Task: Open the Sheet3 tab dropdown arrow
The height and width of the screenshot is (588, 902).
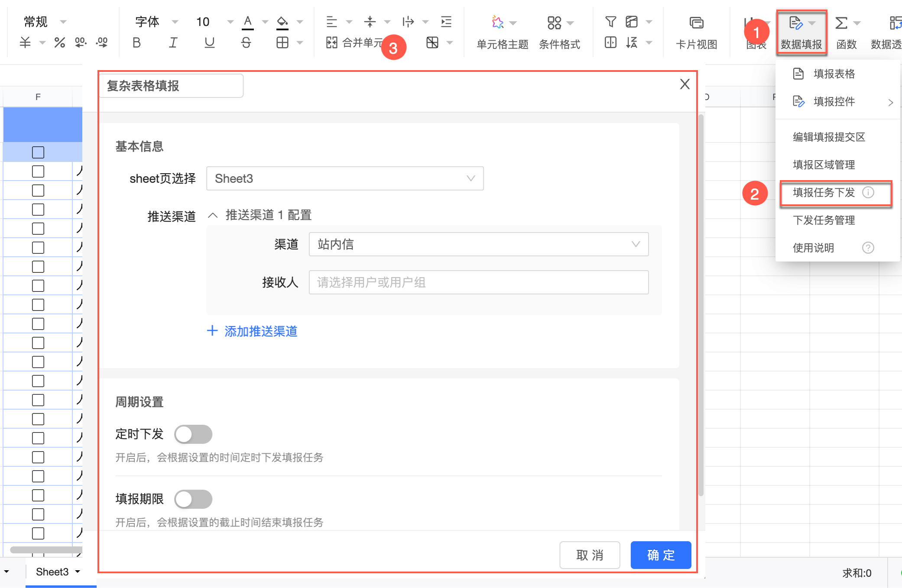Action: pos(78,572)
